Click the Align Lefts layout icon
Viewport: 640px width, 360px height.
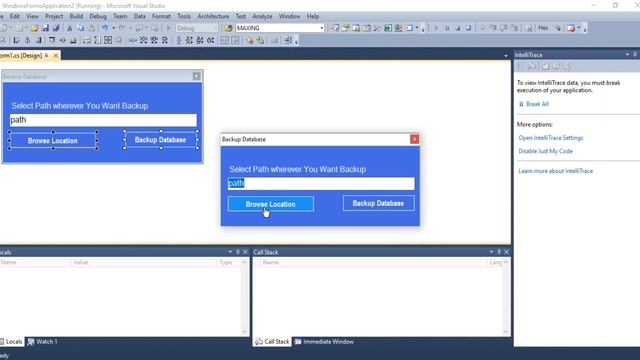(16, 40)
